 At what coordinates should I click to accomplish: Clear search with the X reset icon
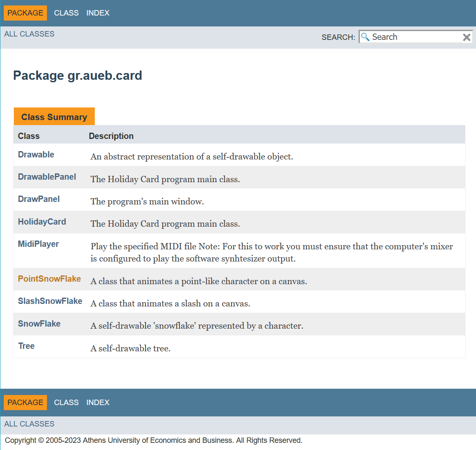tap(467, 37)
